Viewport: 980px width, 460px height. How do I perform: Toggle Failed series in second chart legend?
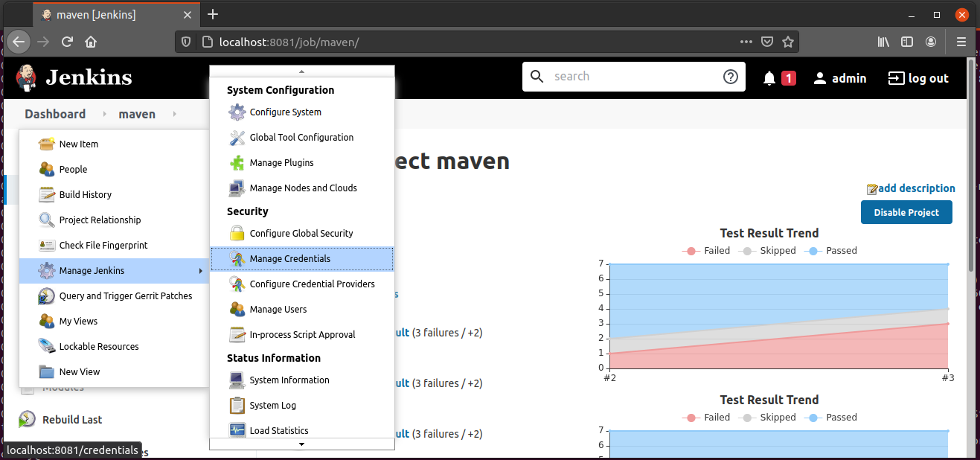(706, 418)
